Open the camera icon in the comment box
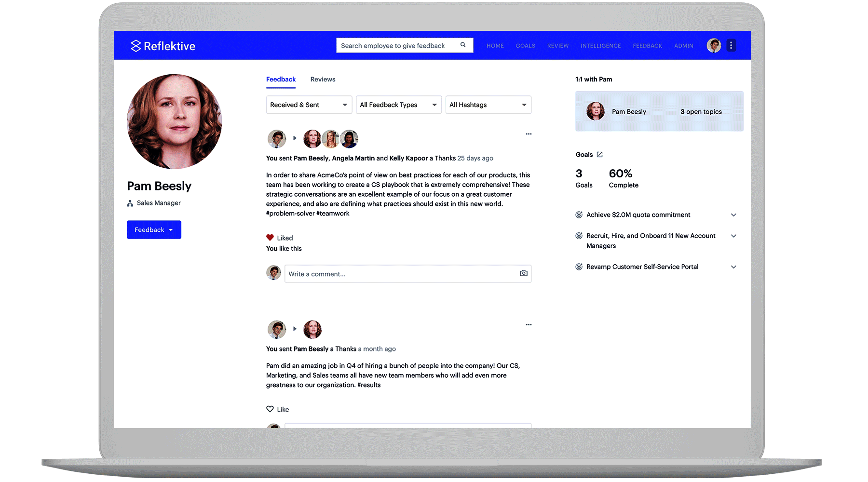This screenshot has width=868, height=482. (523, 273)
